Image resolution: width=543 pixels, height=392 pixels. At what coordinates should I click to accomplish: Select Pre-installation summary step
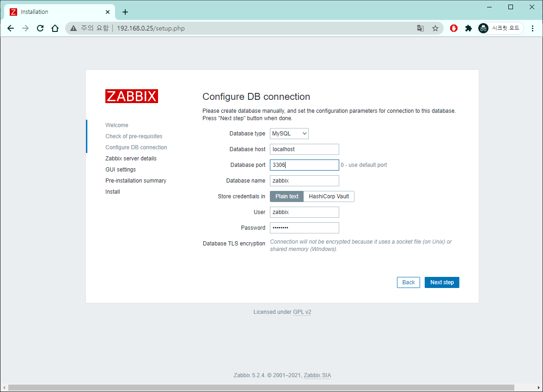click(x=136, y=181)
